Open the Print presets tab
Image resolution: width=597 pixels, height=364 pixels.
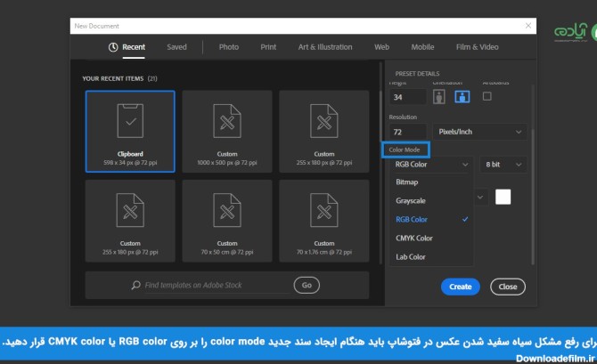(268, 47)
